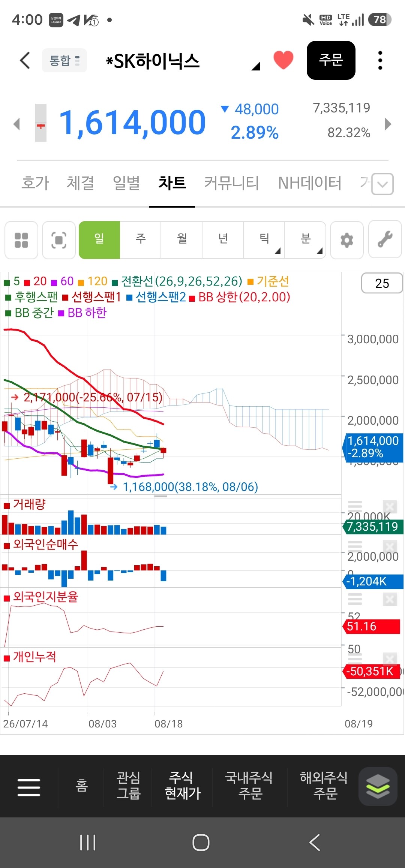
Task: Open the bottom hamburger menu
Action: (29, 787)
